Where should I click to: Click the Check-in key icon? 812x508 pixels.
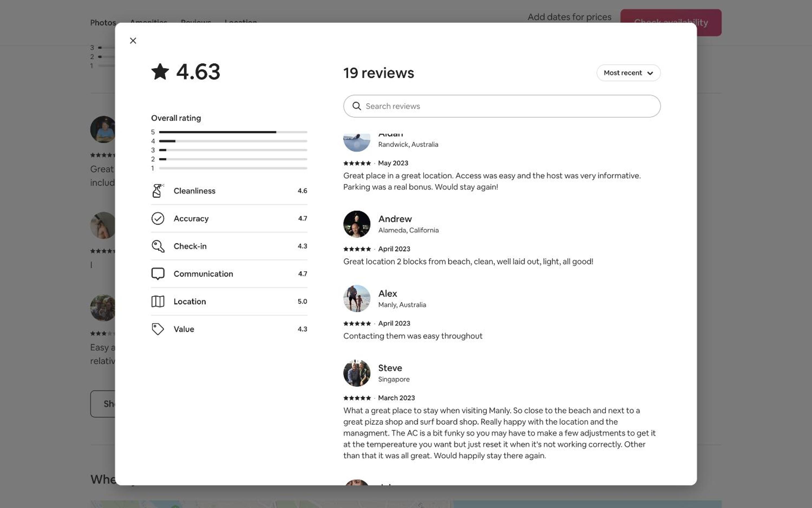157,246
